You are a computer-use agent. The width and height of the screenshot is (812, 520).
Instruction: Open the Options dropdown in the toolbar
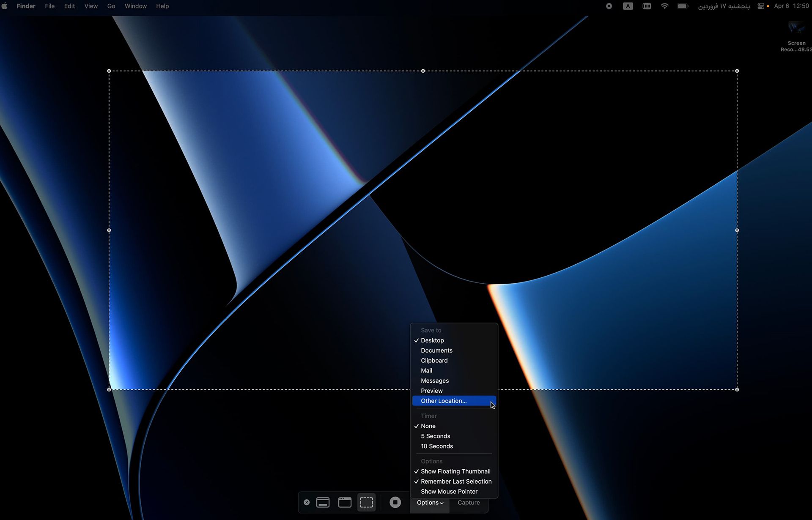coord(430,503)
